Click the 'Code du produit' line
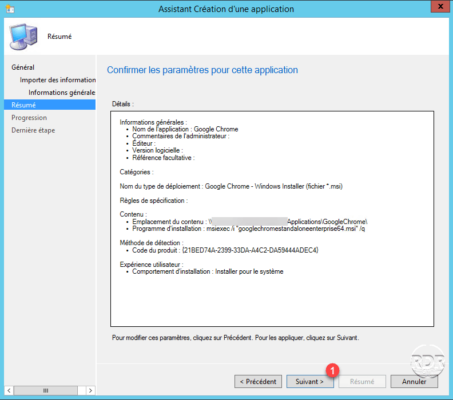453x400 pixels. point(225,250)
